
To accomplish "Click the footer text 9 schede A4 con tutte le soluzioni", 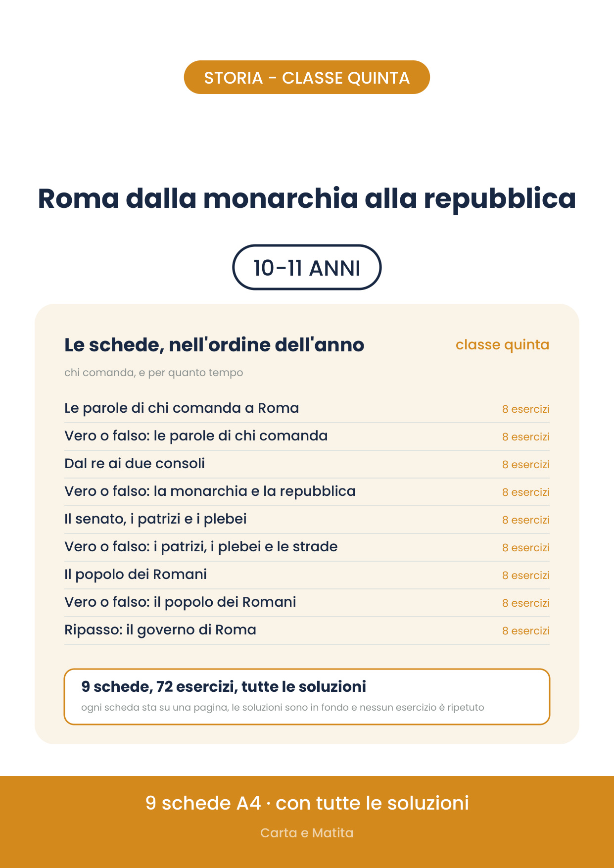I will pos(307,803).
